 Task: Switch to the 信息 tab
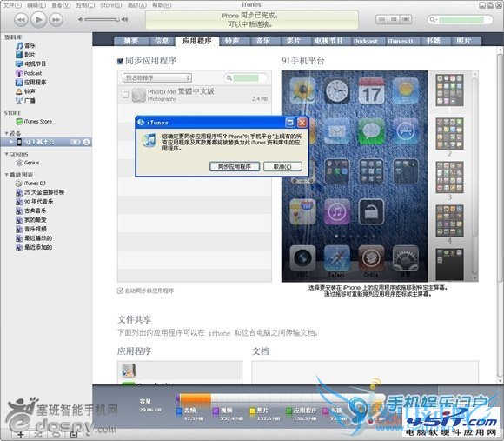162,41
